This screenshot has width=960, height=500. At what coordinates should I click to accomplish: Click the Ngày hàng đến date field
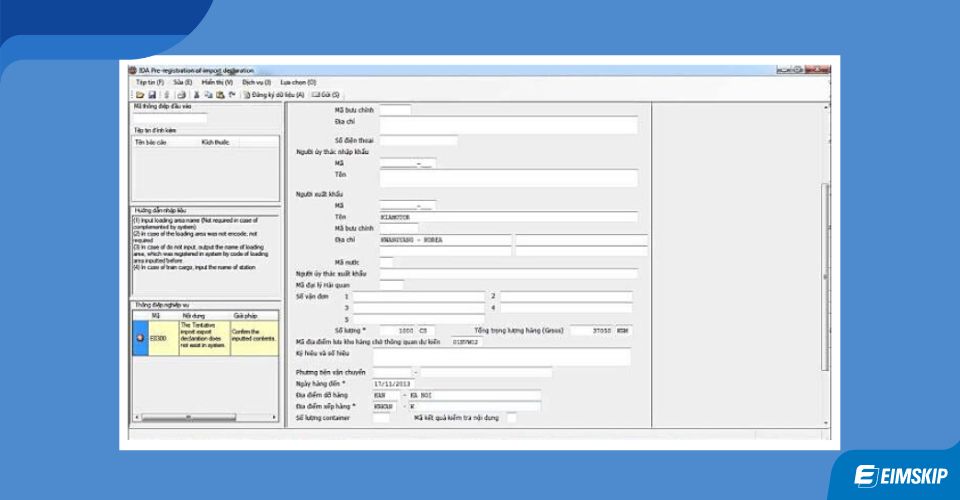394,383
